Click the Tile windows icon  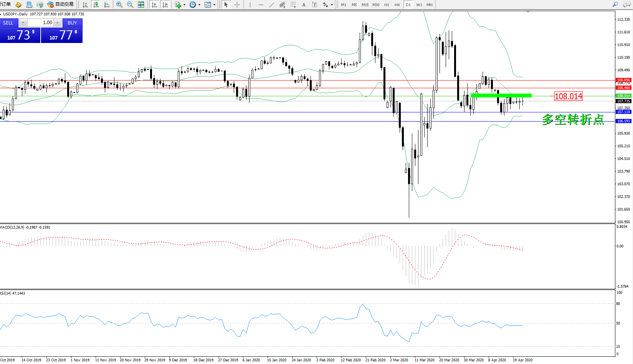coord(141,5)
